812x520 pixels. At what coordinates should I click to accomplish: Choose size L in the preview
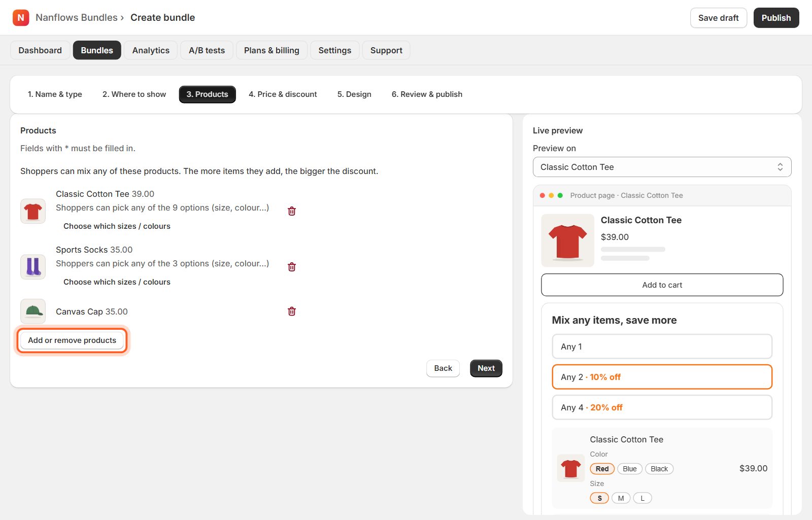point(642,498)
